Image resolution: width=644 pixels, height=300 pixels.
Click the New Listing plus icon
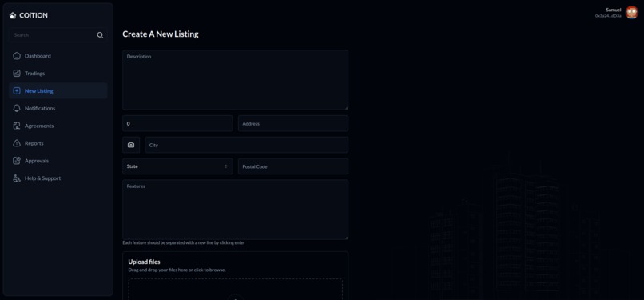coord(17,91)
